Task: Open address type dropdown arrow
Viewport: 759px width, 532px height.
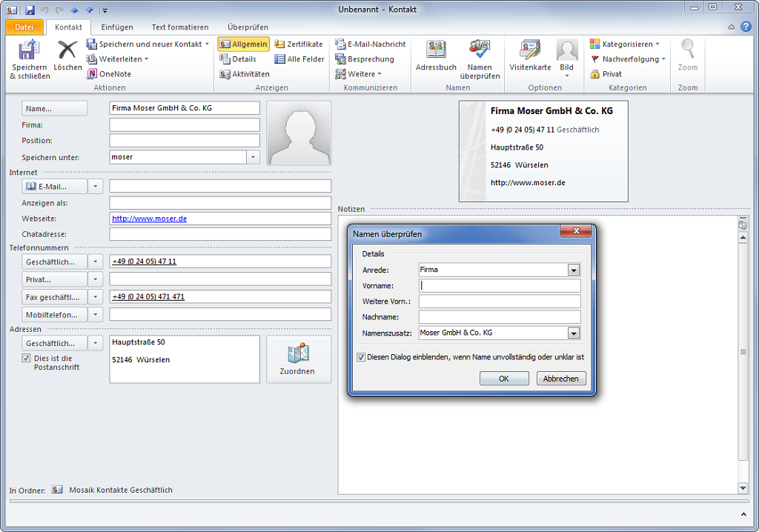Action: pos(96,343)
